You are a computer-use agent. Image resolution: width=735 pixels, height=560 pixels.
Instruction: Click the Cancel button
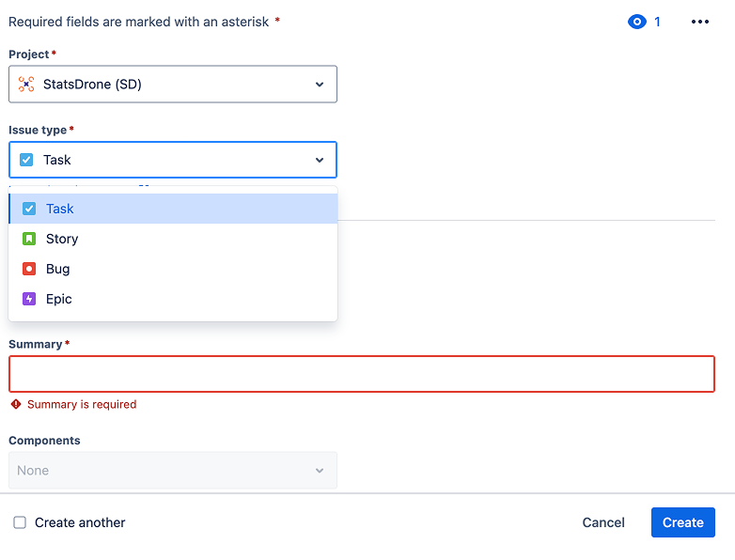(603, 522)
